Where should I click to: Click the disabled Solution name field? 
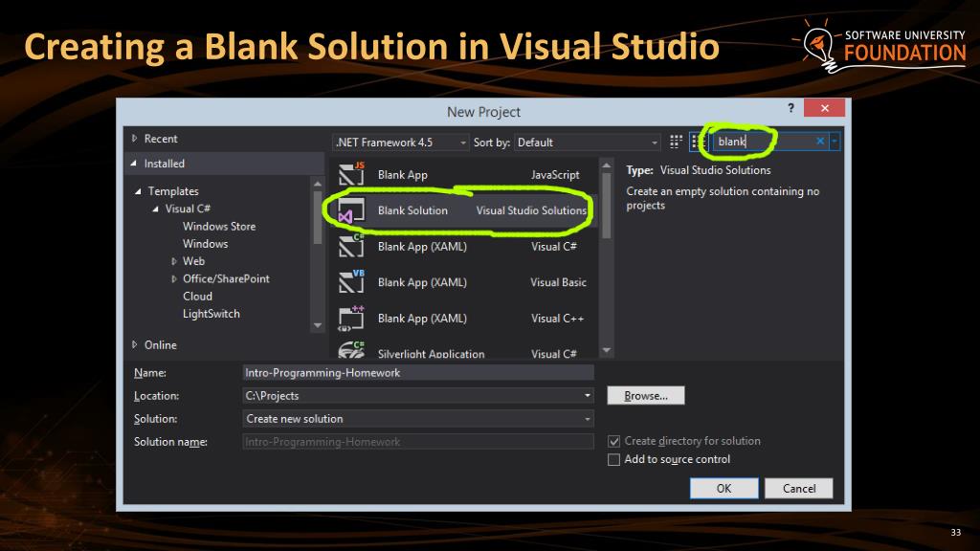(x=418, y=442)
